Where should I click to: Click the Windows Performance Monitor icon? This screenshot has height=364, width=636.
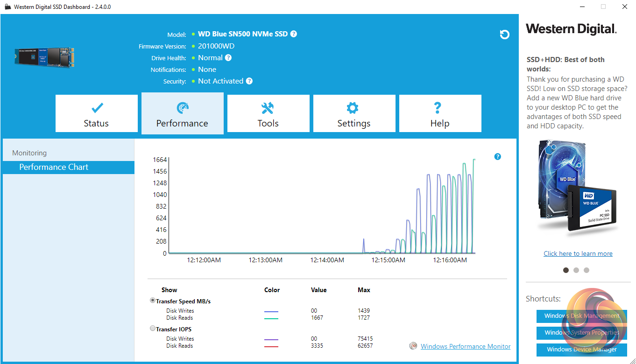[x=413, y=346]
